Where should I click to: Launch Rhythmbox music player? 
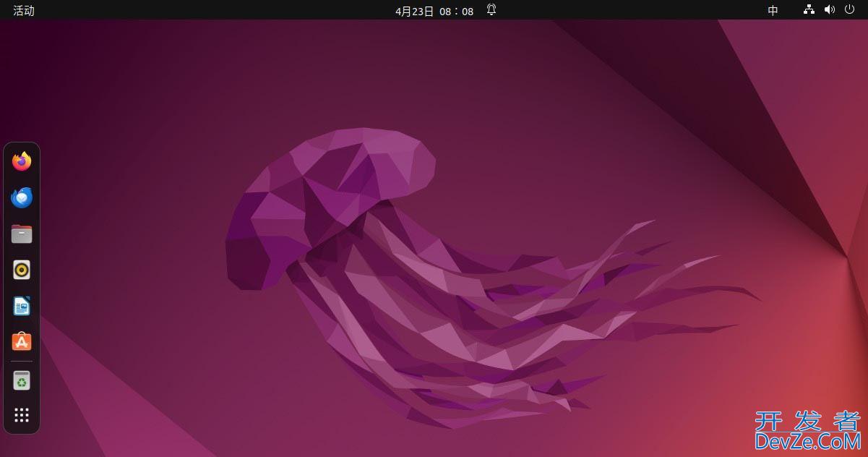22,270
